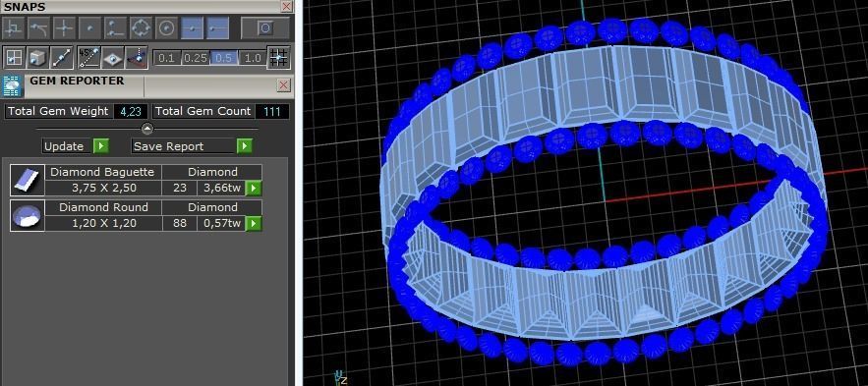
Task: Click the 0,57tw weight cell
Action: click(x=221, y=223)
